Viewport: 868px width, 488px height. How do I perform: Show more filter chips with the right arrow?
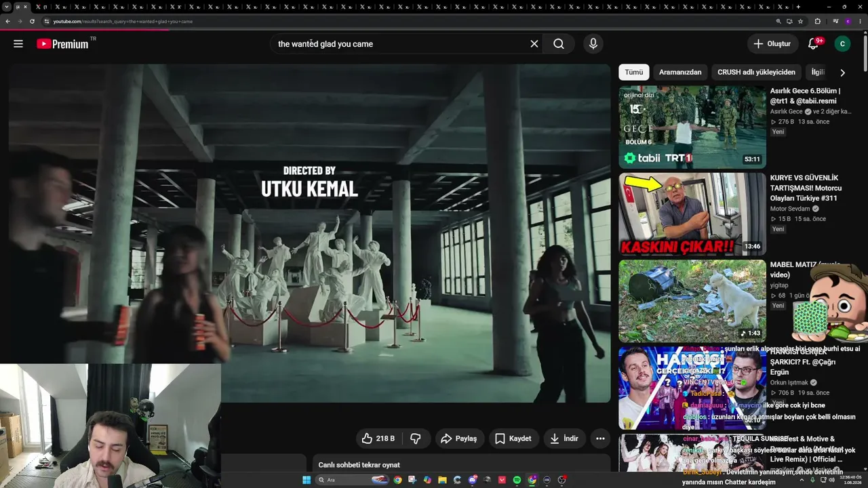coord(842,73)
